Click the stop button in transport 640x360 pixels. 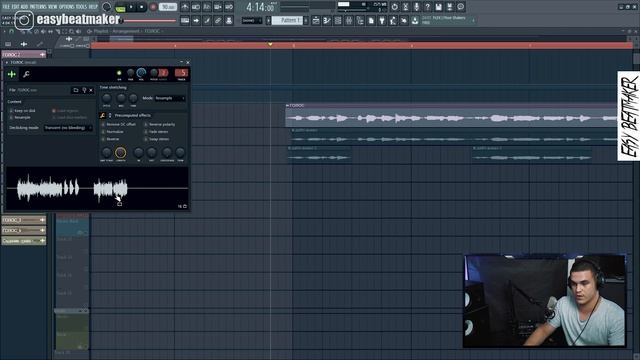tap(141, 7)
